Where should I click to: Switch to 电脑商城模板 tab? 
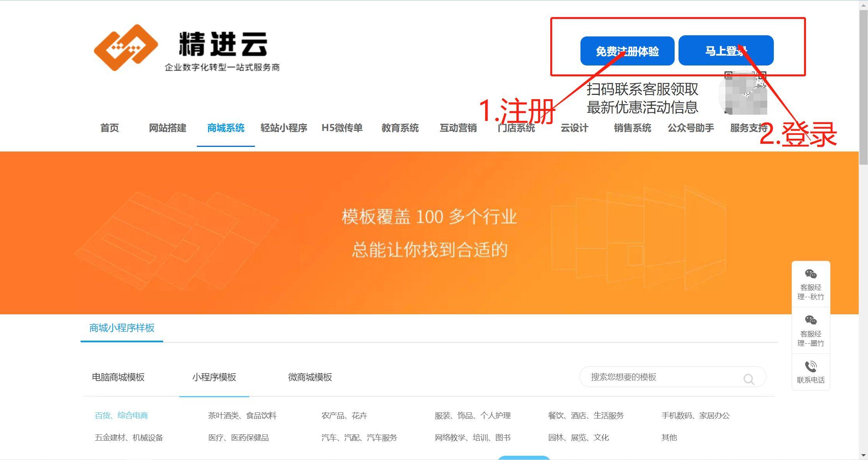(x=118, y=377)
